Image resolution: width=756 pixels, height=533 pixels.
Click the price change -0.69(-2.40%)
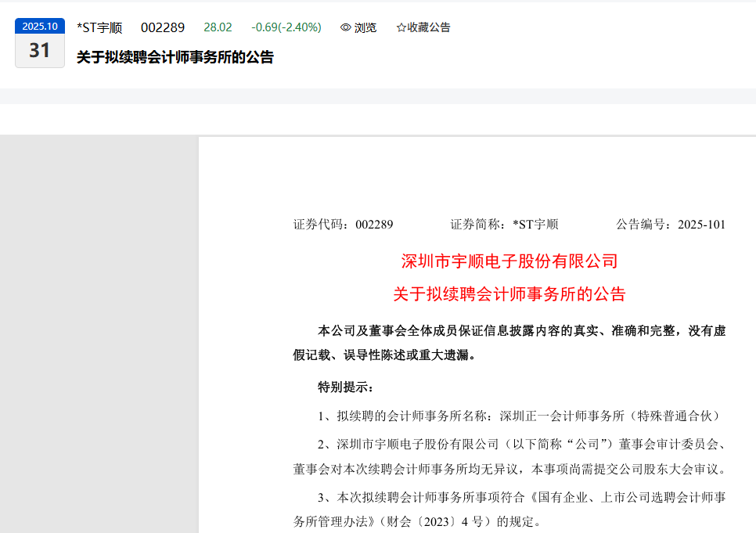point(286,27)
